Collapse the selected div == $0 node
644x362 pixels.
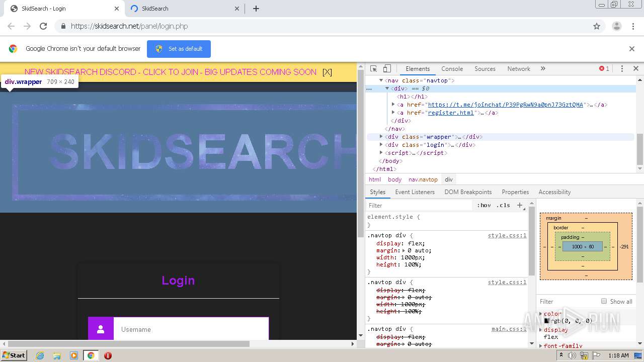(x=387, y=88)
